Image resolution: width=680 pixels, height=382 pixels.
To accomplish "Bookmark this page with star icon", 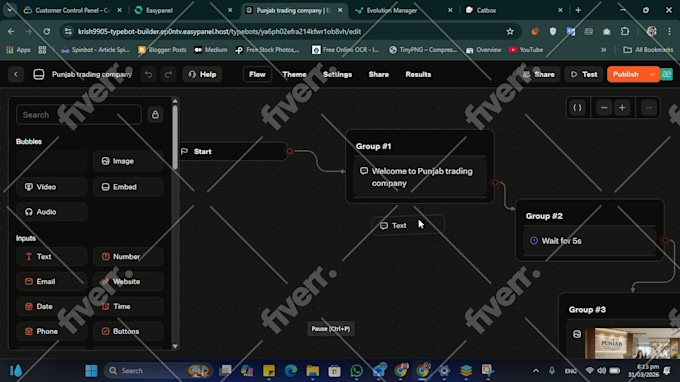I will coord(510,31).
